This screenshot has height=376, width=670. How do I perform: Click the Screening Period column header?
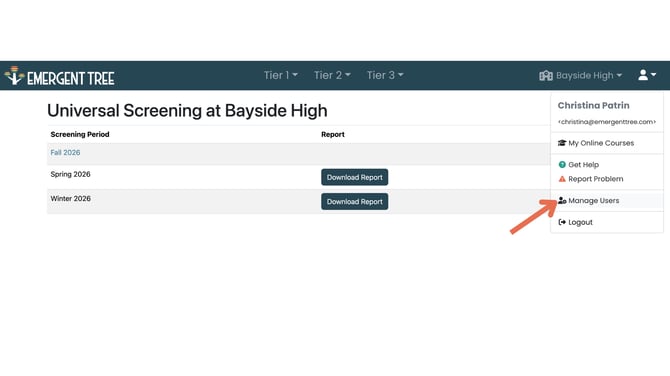[x=80, y=134]
